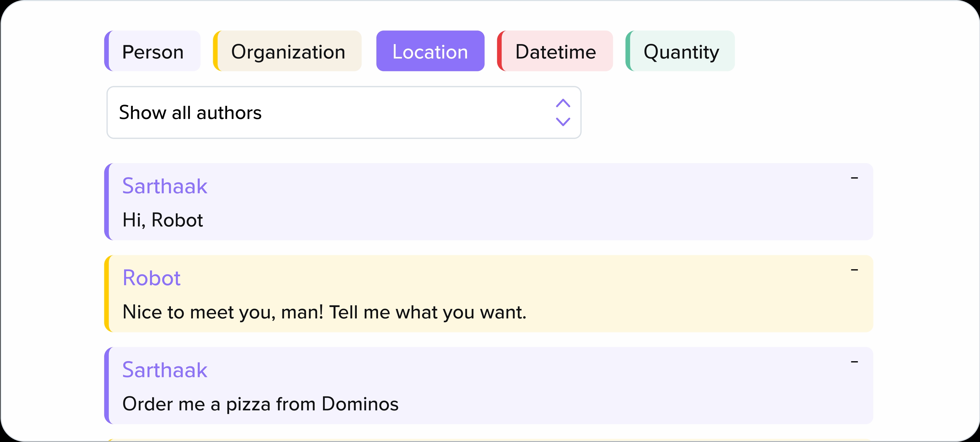Screen dimensions: 980x442
Task: Toggle the Organization entity filter
Action: click(288, 51)
